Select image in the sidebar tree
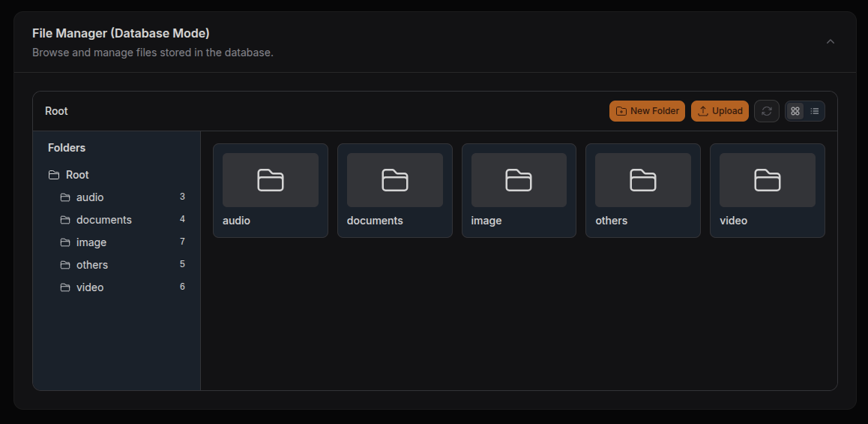 (91, 242)
